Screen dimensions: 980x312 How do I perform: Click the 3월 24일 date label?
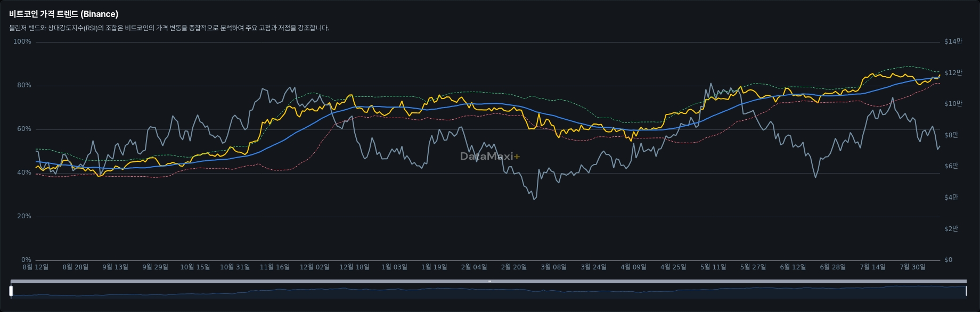[594, 267]
